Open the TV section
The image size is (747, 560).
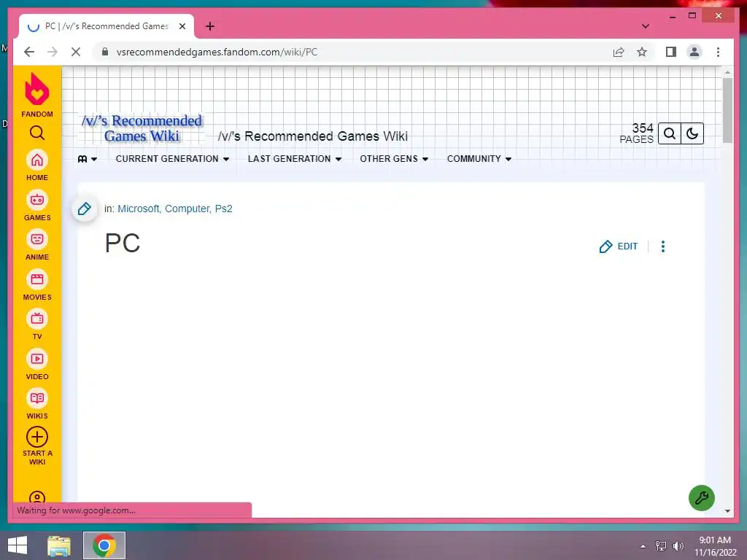(x=36, y=324)
